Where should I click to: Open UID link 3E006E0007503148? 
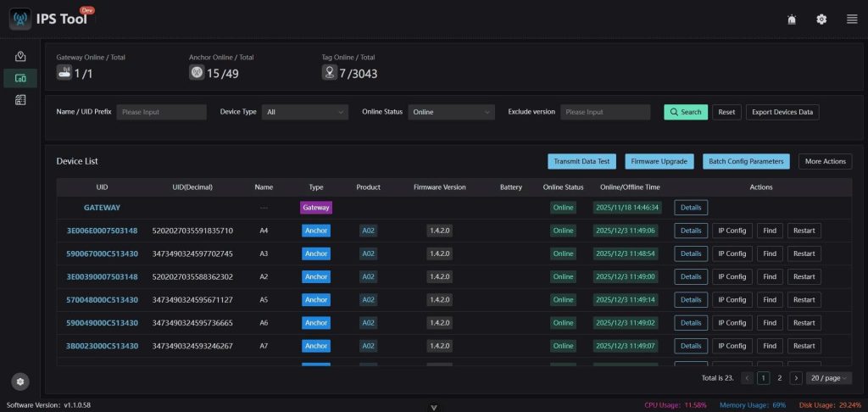(x=102, y=231)
